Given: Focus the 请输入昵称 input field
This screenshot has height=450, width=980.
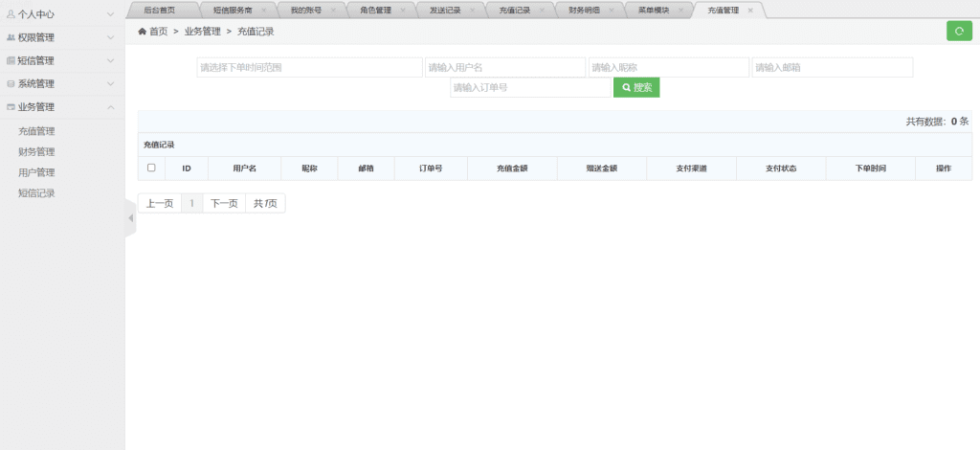Looking at the screenshot, I should (669, 67).
